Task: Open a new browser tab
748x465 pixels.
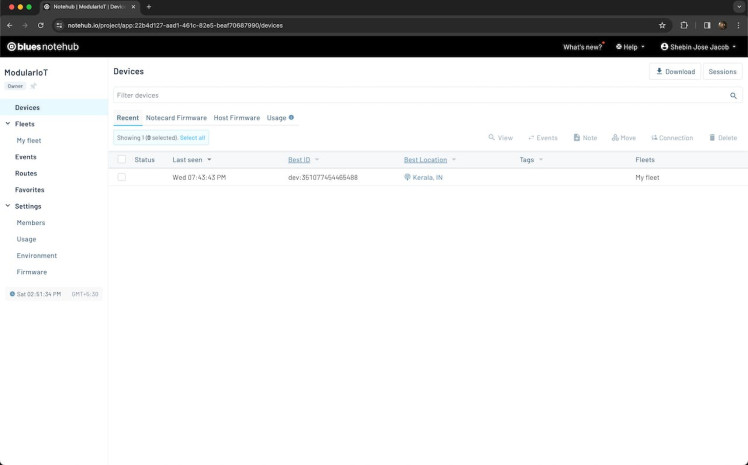Action: 149,7
